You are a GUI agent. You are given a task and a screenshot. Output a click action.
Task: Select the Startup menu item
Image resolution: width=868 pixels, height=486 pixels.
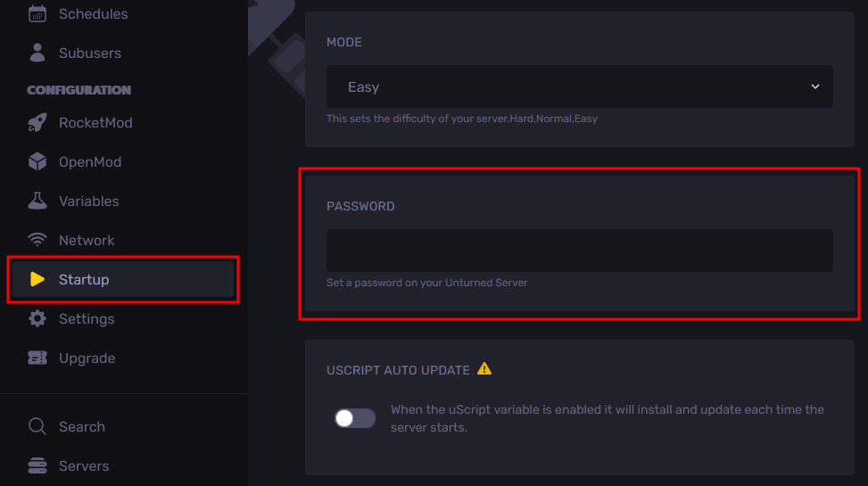tap(123, 279)
